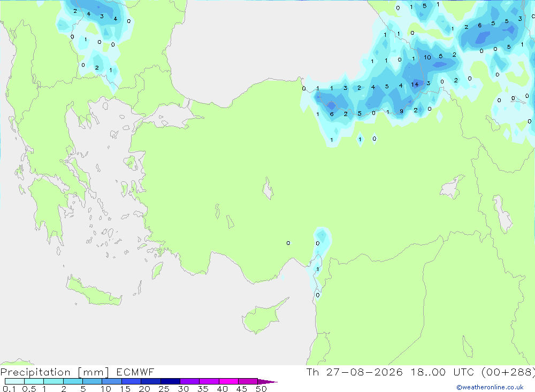Click the "18..00 UTC" time text

click(442, 372)
